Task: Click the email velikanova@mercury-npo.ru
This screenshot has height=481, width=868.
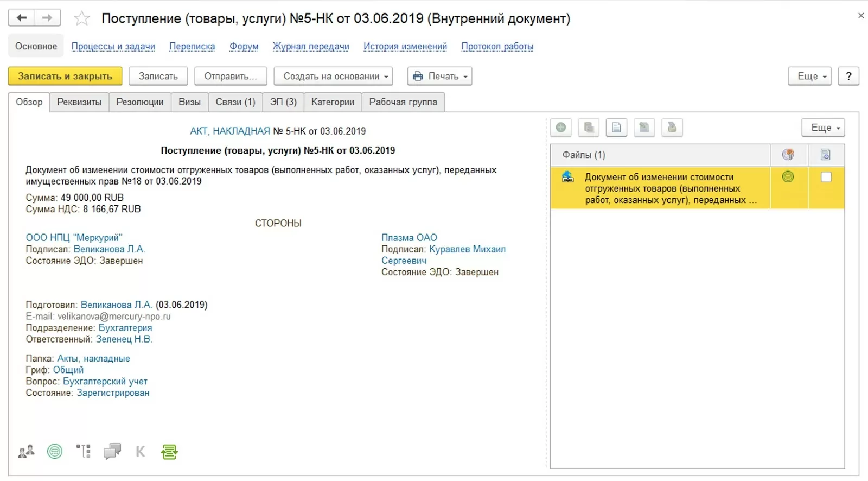Action: pos(114,316)
